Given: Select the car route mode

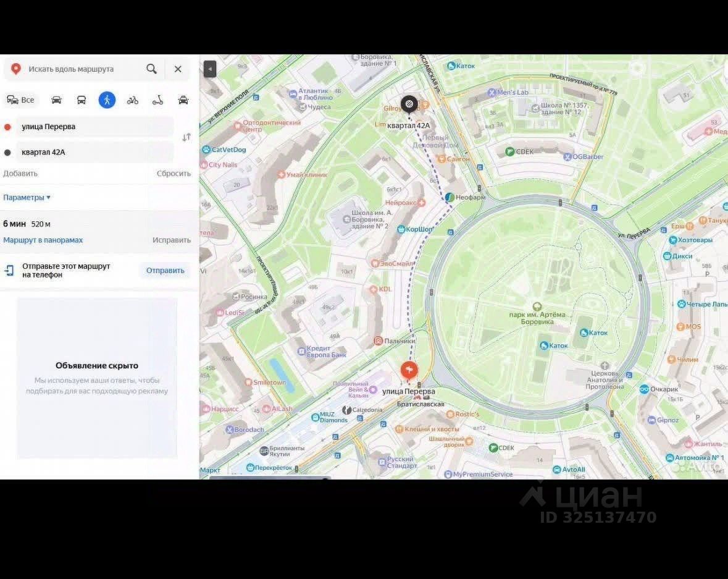Looking at the screenshot, I should point(56,100).
